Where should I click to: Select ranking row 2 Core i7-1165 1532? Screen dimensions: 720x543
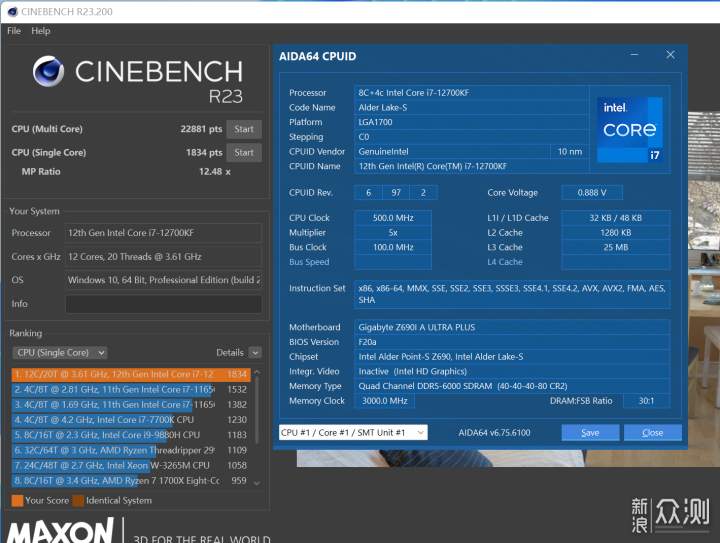(x=131, y=389)
